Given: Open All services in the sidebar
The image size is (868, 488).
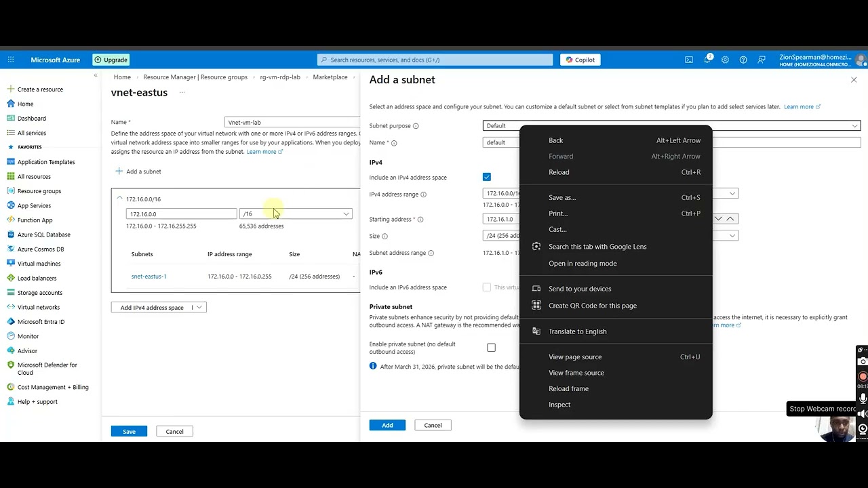Looking at the screenshot, I should (x=31, y=133).
